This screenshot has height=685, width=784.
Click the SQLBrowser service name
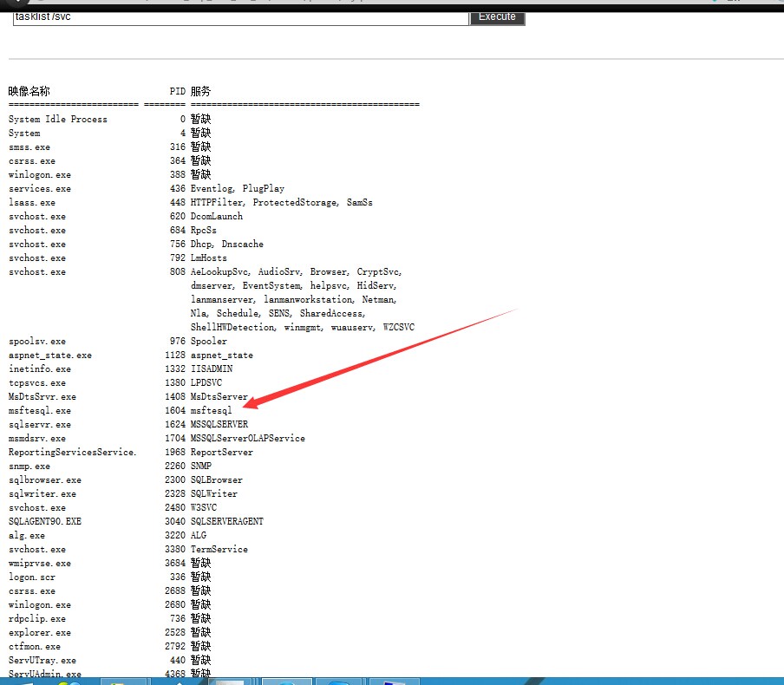point(217,480)
